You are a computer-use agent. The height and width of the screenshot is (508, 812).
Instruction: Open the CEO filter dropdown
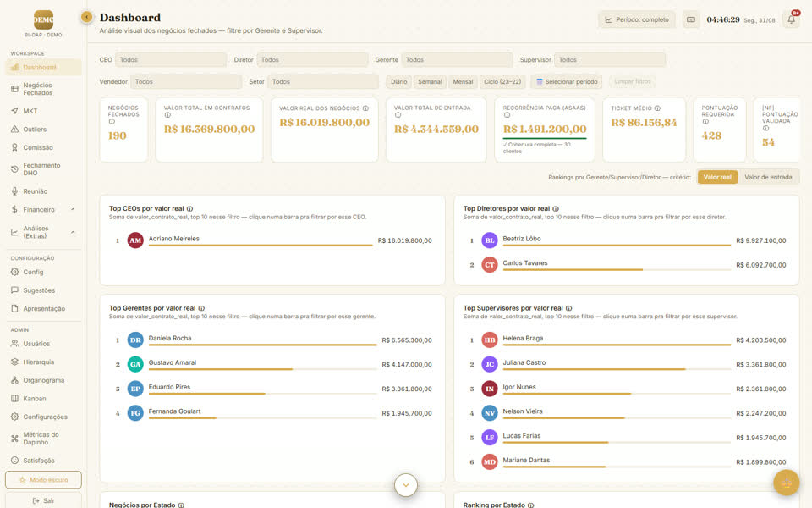pos(171,60)
